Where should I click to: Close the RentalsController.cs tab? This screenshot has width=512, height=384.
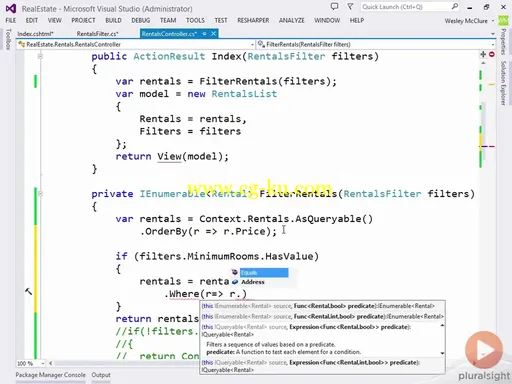pyautogui.click(x=213, y=34)
